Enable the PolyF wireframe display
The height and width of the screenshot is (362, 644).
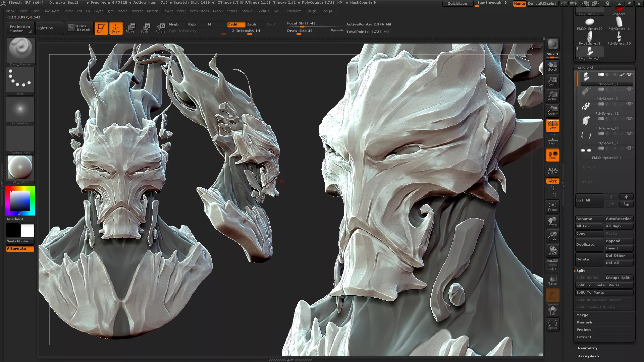[552, 265]
